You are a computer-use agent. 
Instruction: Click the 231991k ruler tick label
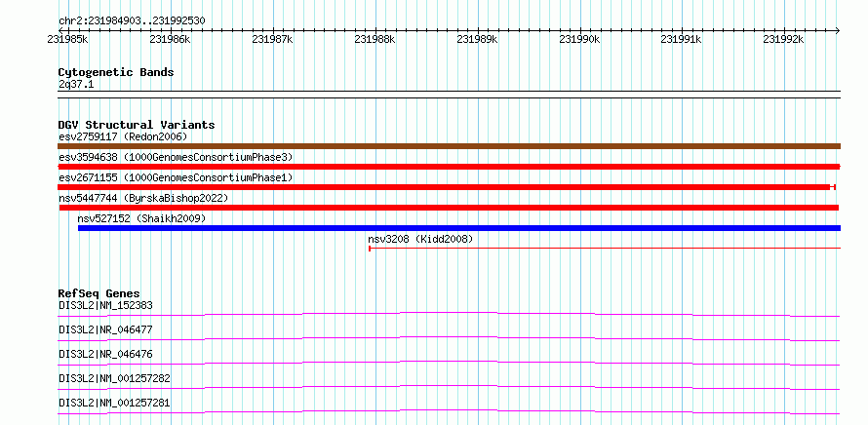682,39
